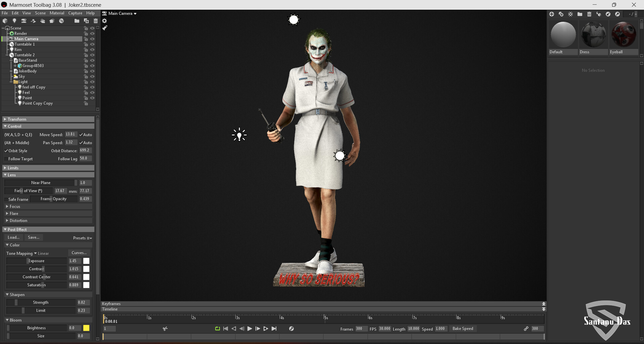
Task: Click the viewport settings gear icon
Action: [104, 21]
